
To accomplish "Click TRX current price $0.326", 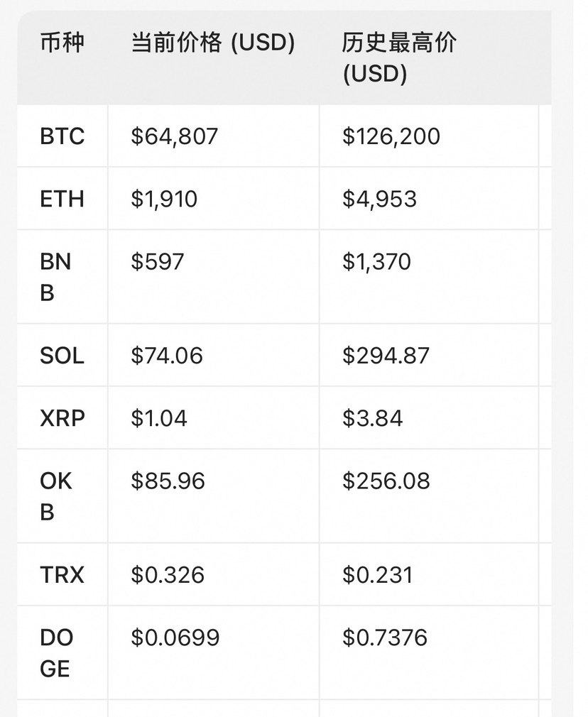I will coord(168,575).
